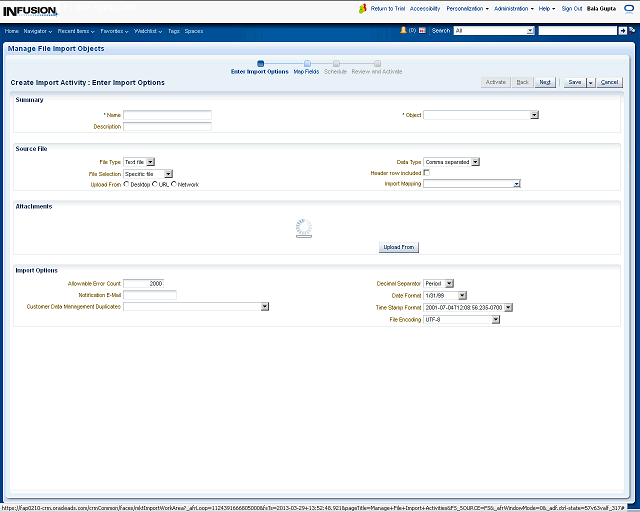Open the Administration menu
This screenshot has width=640, height=512.
513,8
